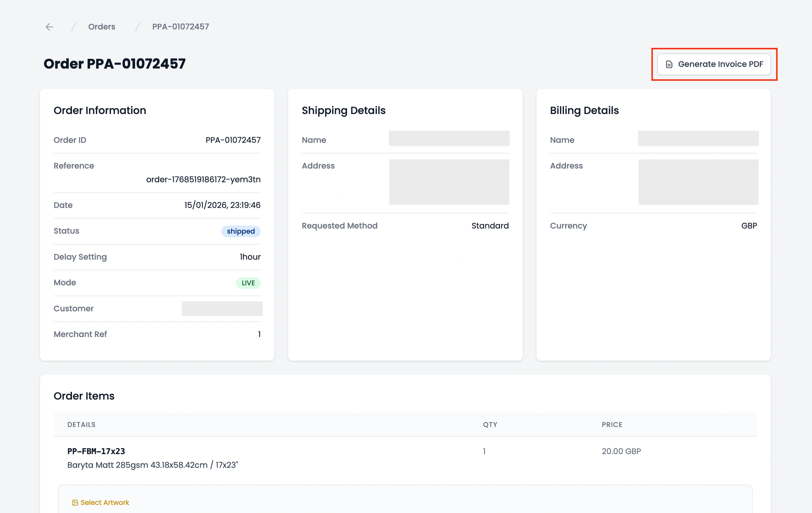
Task: Click the Shipping Details section title
Action: pyautogui.click(x=343, y=110)
